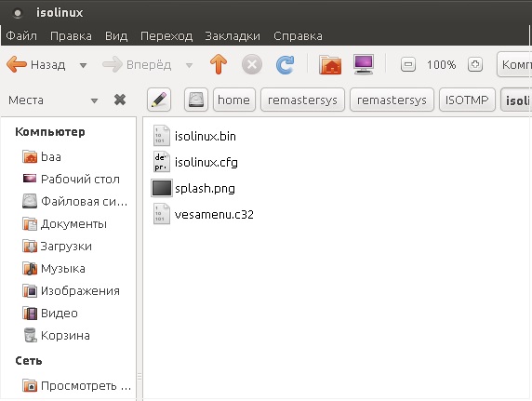532x401 pixels.
Task: Open the Вперёд history dropdown arrow
Action: 190,65
